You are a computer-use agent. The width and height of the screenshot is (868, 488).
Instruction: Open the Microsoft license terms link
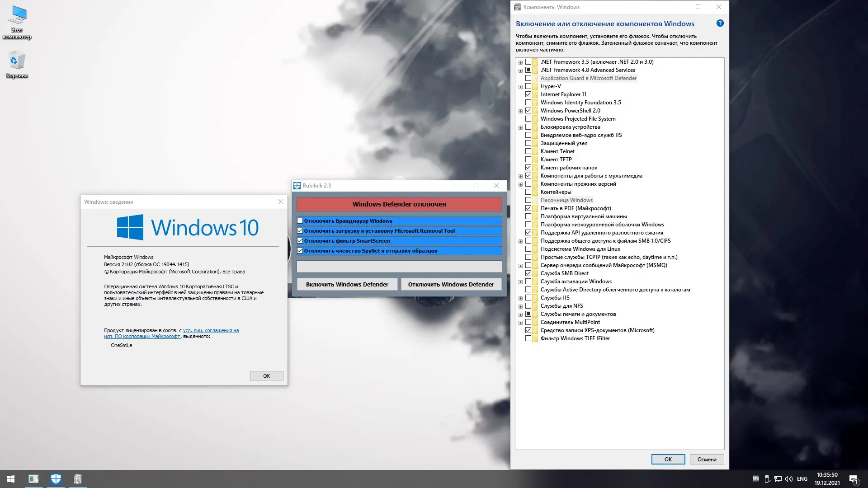point(211,331)
